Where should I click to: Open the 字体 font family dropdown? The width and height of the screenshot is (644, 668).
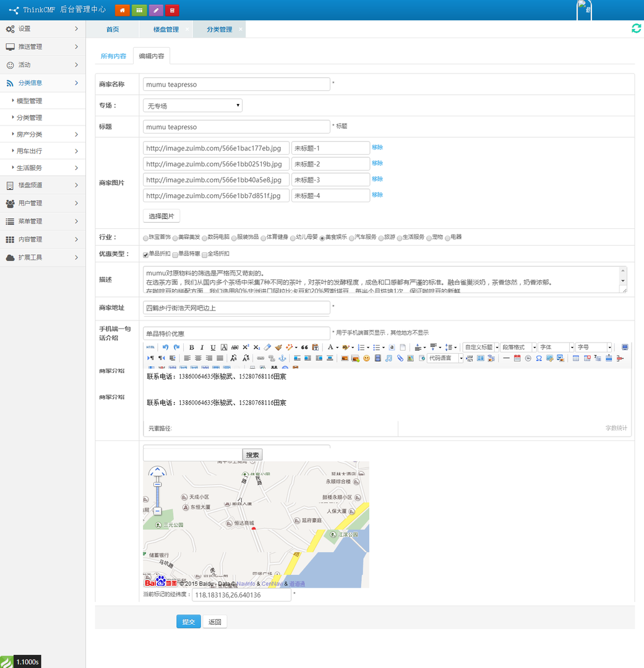pyautogui.click(x=556, y=347)
